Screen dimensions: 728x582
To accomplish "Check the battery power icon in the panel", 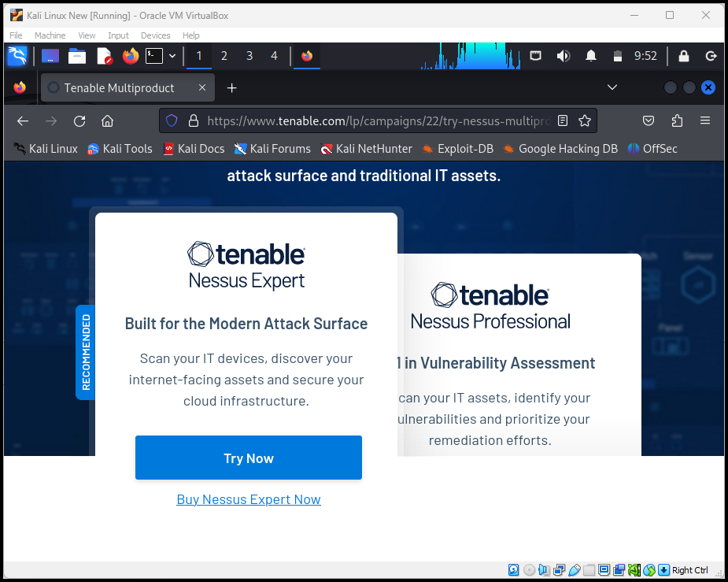I will point(618,56).
